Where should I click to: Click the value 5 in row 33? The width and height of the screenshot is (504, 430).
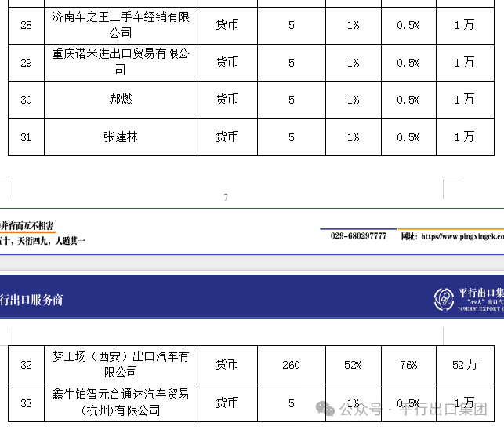[292, 403]
